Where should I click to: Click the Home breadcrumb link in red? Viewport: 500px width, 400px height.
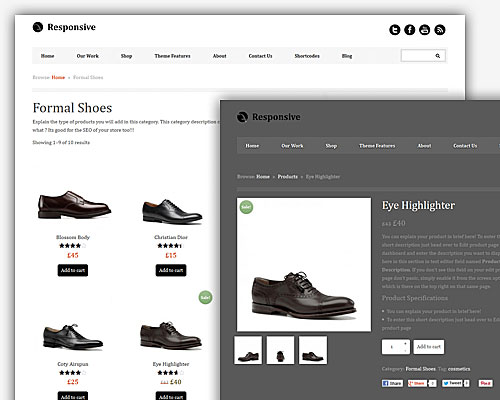(58, 77)
